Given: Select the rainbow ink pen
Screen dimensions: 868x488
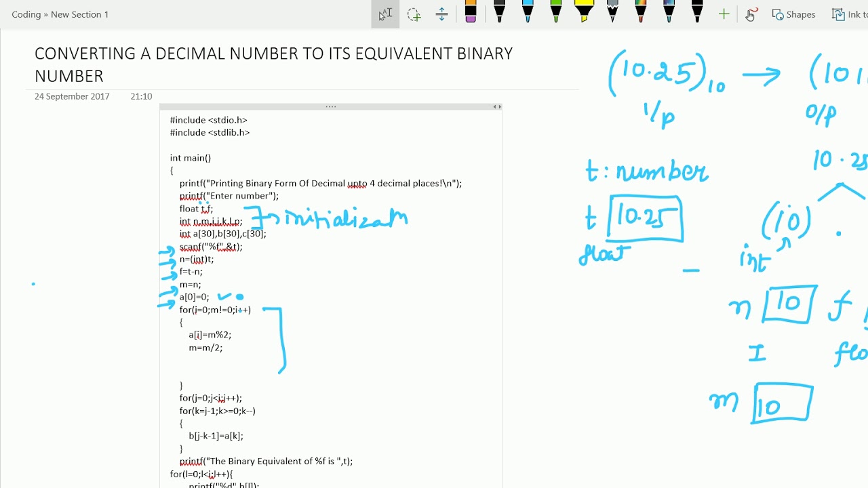Looking at the screenshot, I should pyautogui.click(x=641, y=12).
